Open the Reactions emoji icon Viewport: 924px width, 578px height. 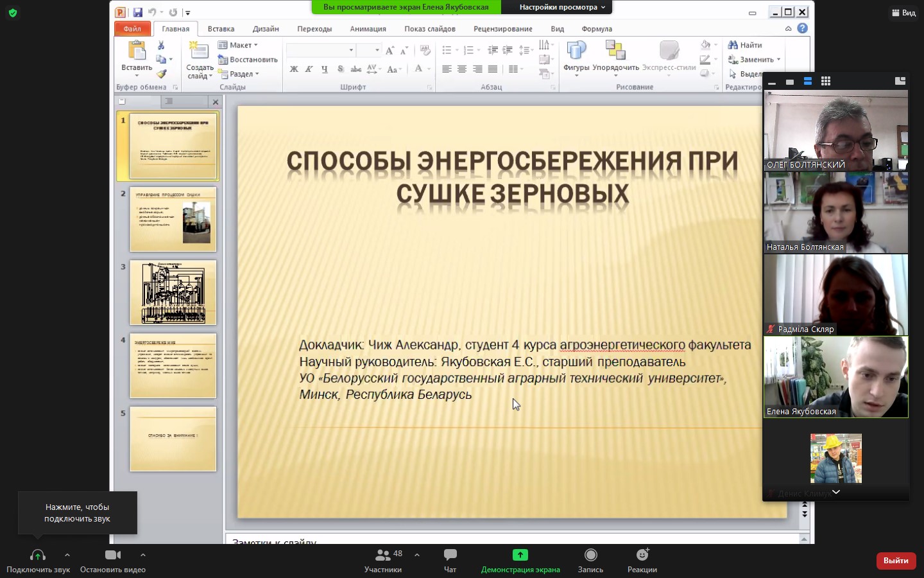pyautogui.click(x=642, y=555)
